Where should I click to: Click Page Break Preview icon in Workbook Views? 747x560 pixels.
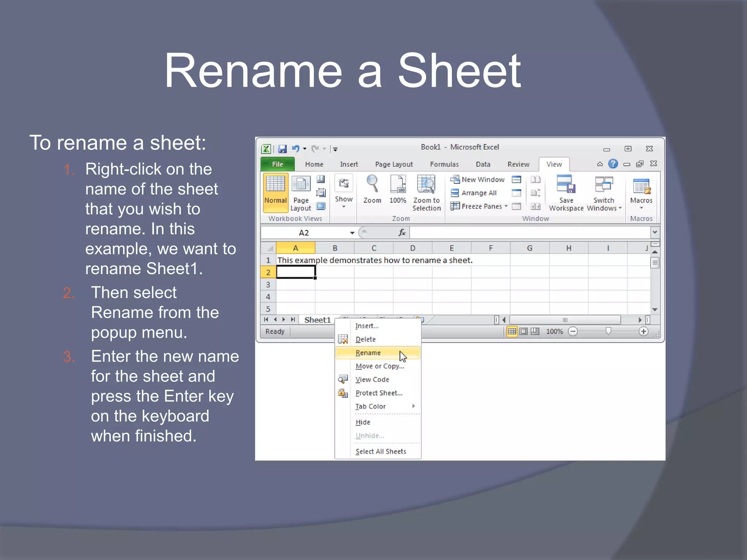(x=321, y=179)
